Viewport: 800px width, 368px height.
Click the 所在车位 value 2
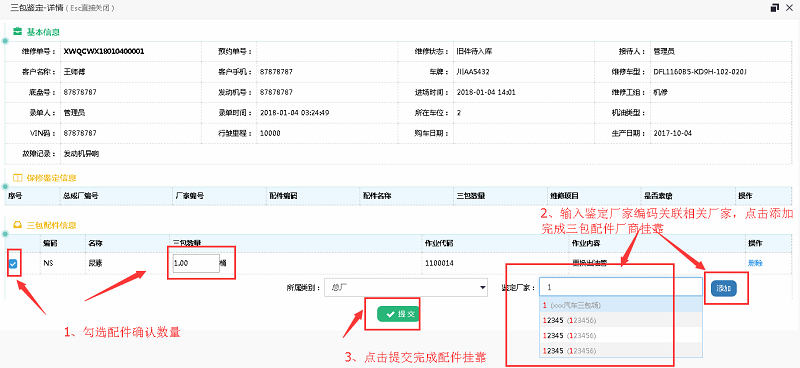[x=459, y=113]
